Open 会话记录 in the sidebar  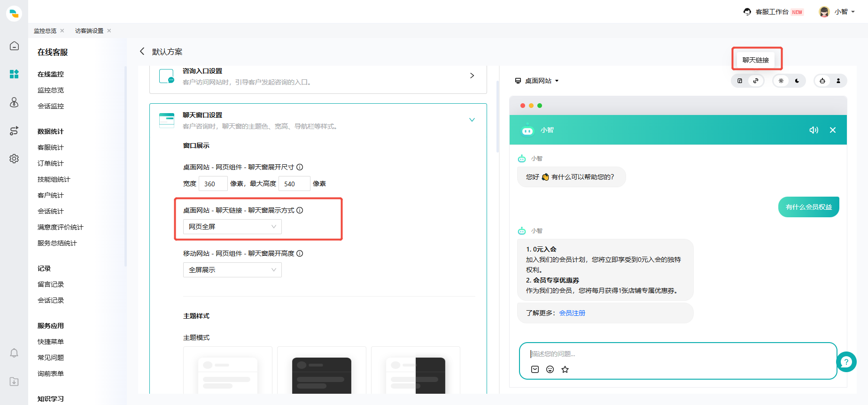click(x=51, y=300)
